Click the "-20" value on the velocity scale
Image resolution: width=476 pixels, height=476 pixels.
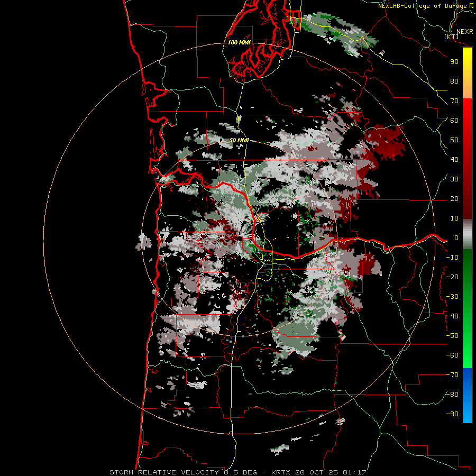click(x=452, y=277)
